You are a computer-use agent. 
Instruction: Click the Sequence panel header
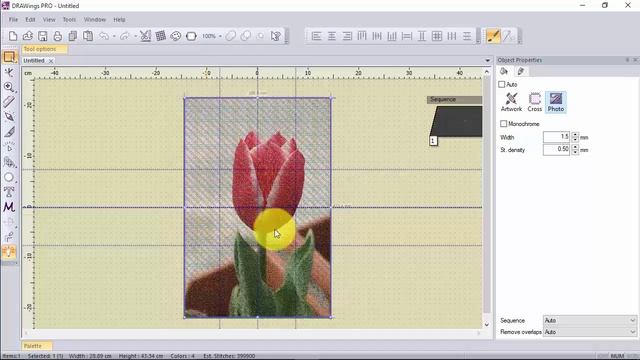pyautogui.click(x=454, y=100)
